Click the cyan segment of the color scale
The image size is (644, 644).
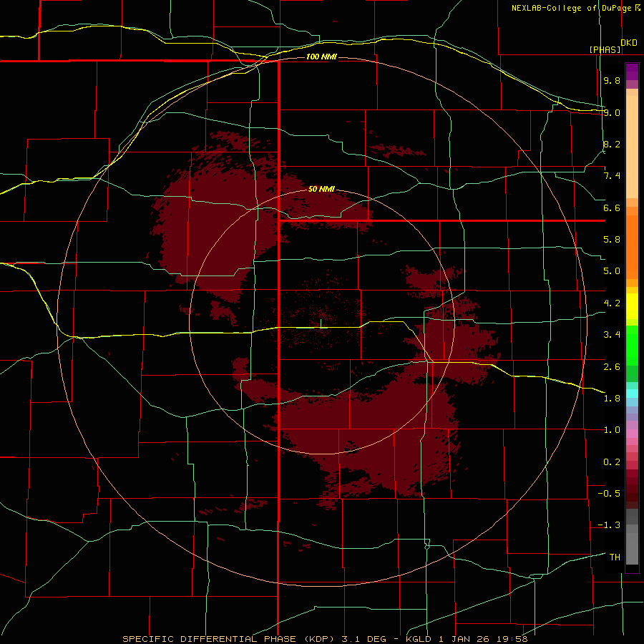tap(632, 393)
